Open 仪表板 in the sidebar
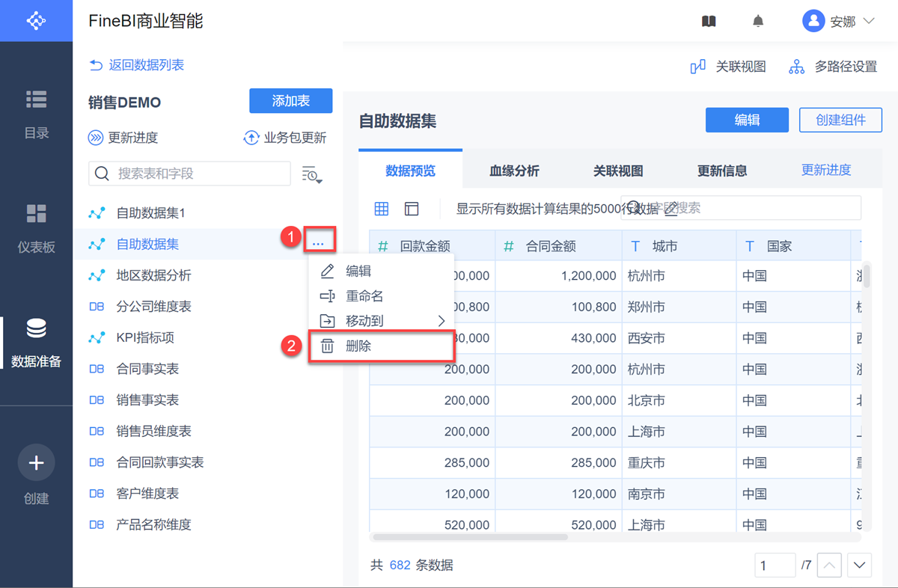 pyautogui.click(x=36, y=228)
